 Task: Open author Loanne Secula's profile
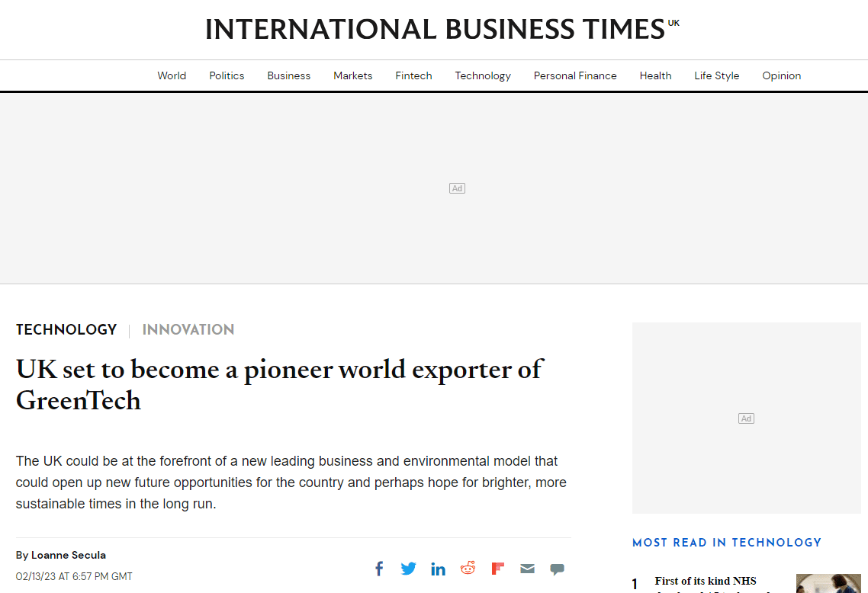click(69, 555)
